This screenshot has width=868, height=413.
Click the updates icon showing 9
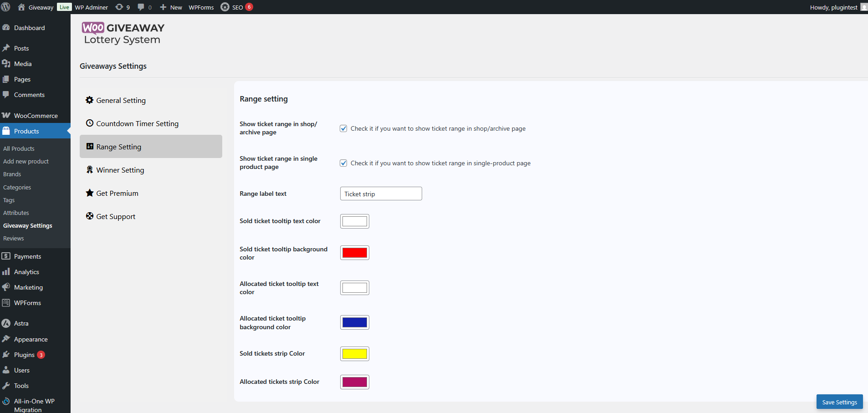pyautogui.click(x=119, y=7)
